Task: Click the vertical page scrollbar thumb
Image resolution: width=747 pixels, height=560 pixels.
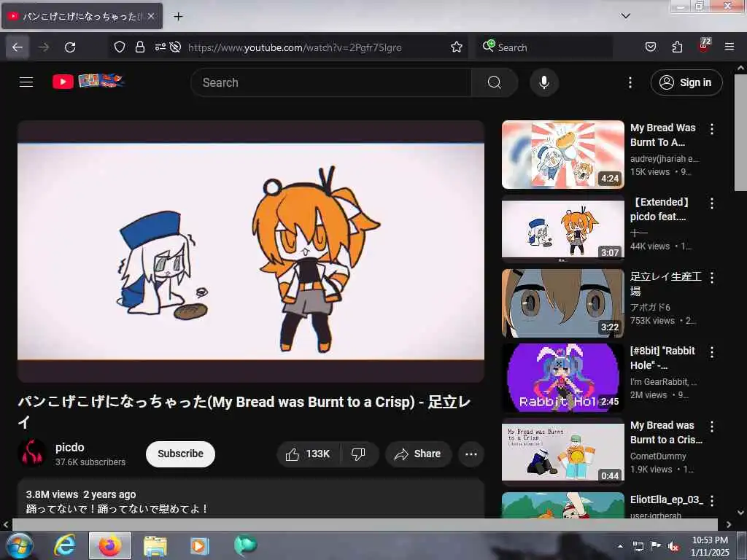Action: (741, 133)
